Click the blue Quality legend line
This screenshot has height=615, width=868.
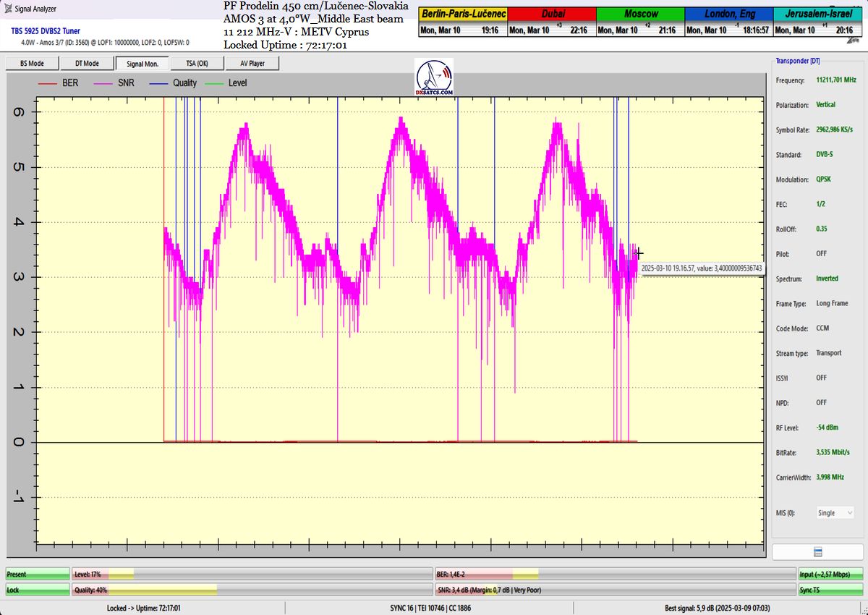[158, 83]
